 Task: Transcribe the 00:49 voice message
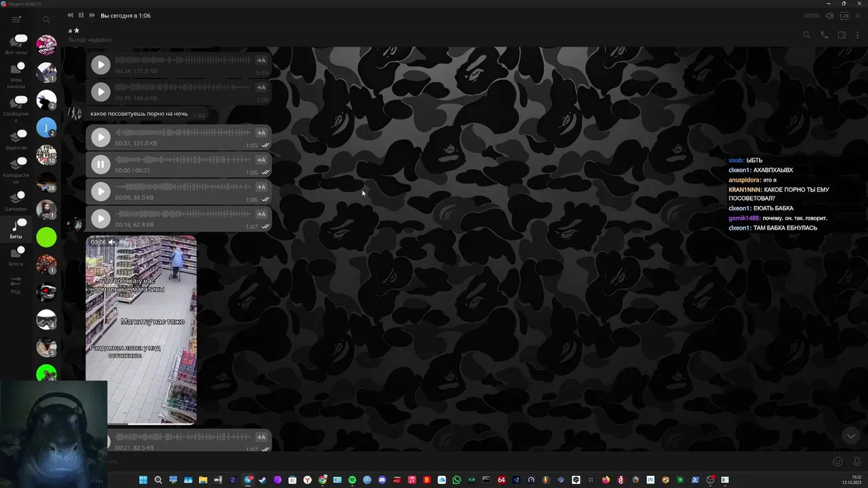pos(261,87)
